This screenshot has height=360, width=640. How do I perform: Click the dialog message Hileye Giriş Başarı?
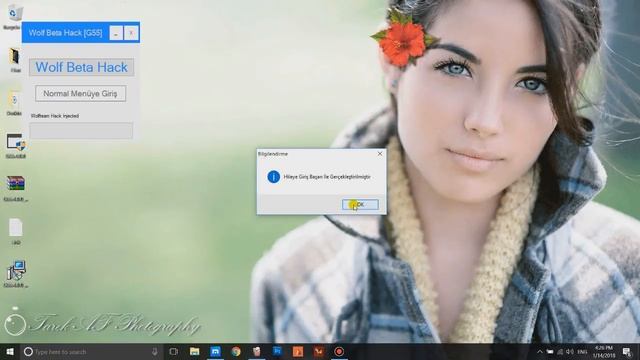327,177
